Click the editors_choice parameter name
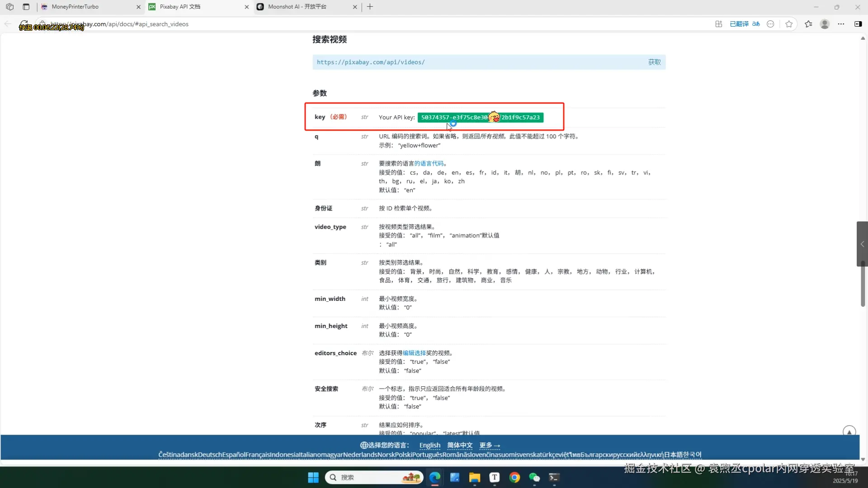Viewport: 868px width, 488px height. click(x=335, y=353)
